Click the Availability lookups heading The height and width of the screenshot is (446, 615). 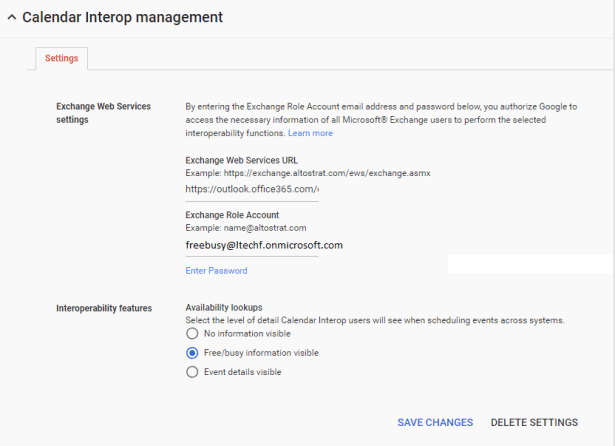[224, 307]
